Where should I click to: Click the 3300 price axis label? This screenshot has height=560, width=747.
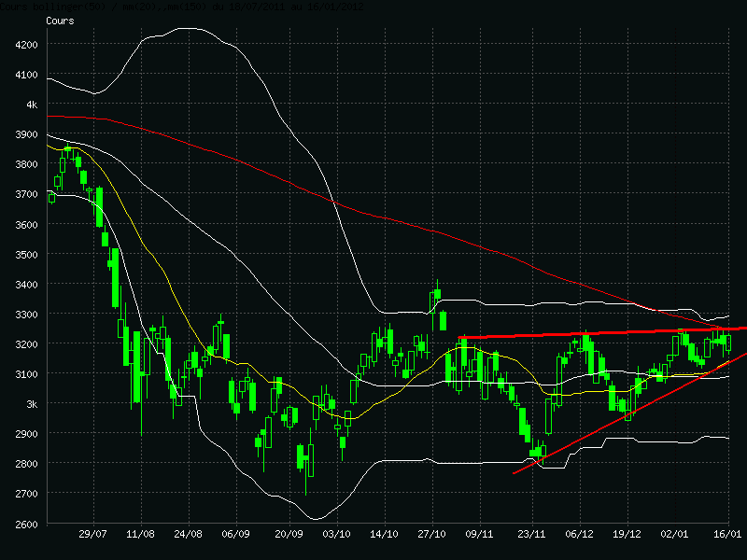pos(26,314)
